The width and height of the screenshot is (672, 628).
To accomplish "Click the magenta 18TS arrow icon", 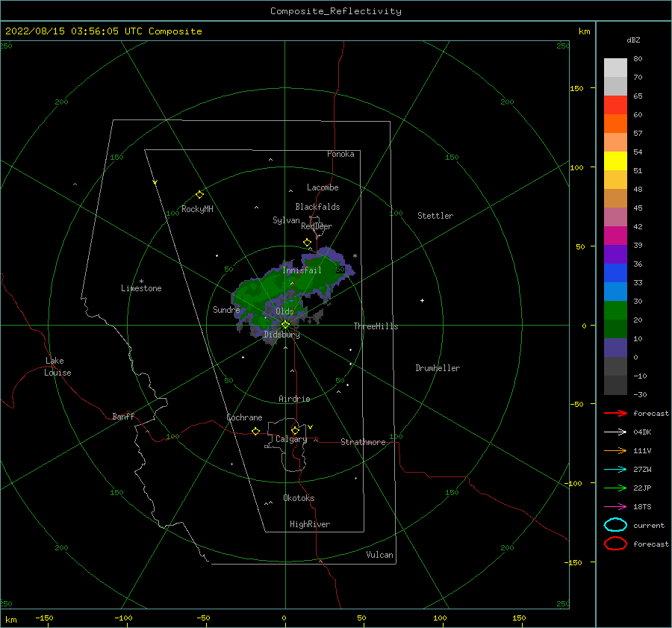I will point(615,507).
